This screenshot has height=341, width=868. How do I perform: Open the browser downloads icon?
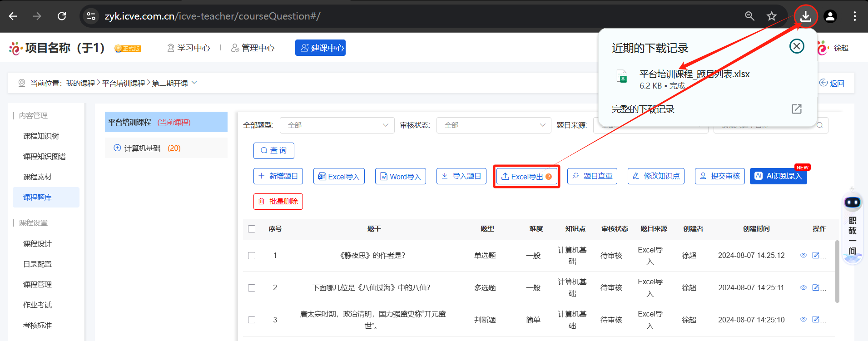[x=805, y=16]
